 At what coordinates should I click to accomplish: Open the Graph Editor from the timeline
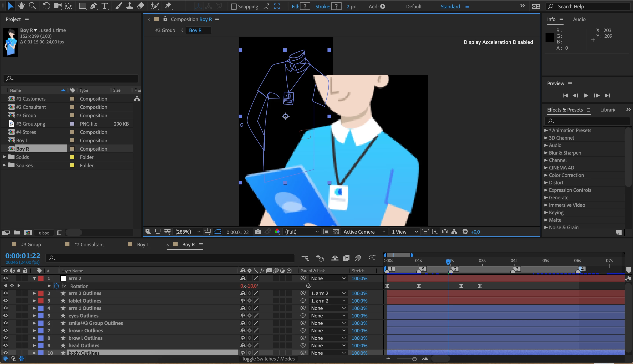373,258
